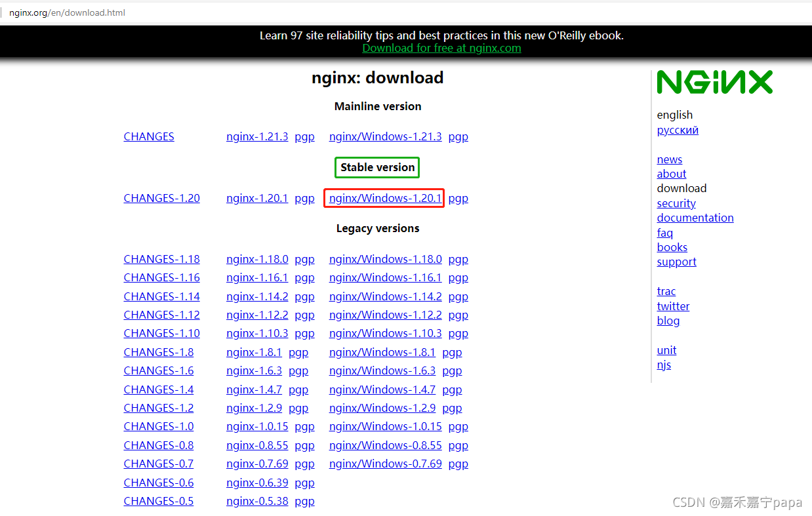Open the unit link
Image resolution: width=812 pixels, height=516 pixels.
(x=667, y=350)
